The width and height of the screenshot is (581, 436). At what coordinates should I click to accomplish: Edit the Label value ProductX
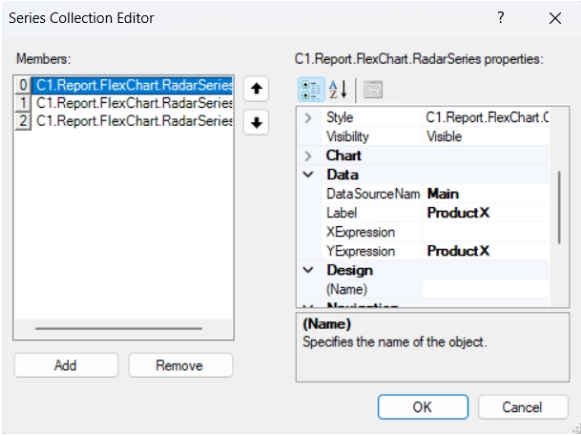click(486, 213)
